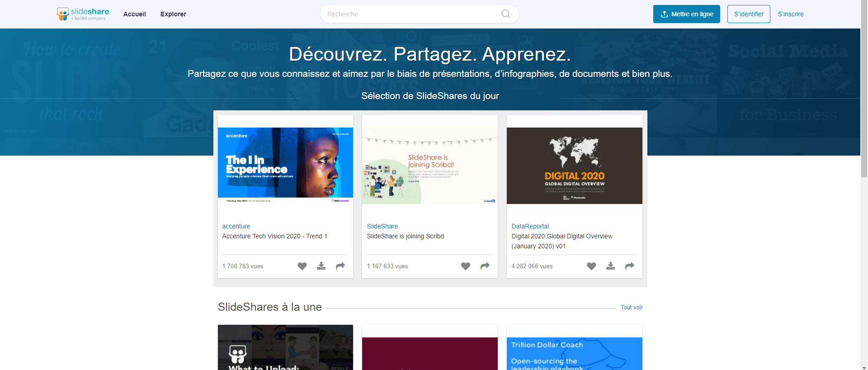Open the dark red featured slideshow thumbnail
Screen dimensions: 868x370
click(x=430, y=354)
